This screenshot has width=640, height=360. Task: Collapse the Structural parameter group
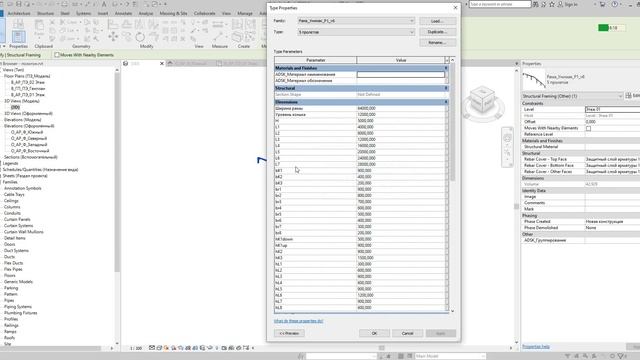446,88
